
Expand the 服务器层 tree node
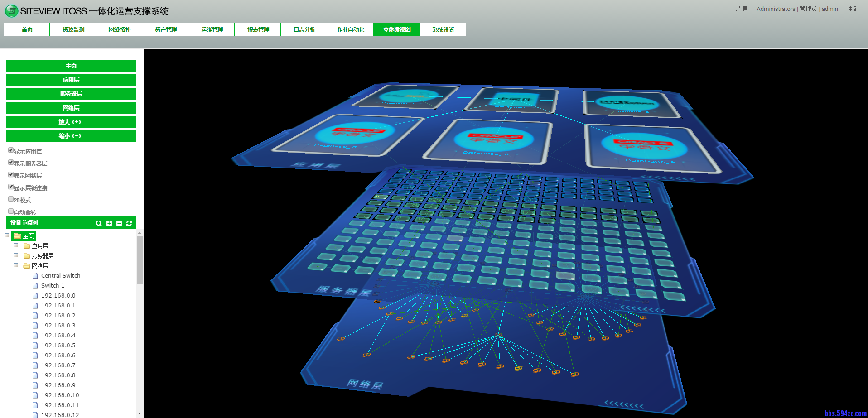point(16,255)
